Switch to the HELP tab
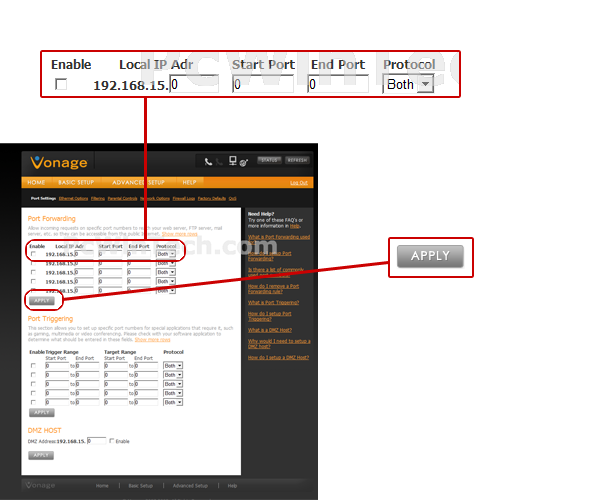The image size is (600, 500). pyautogui.click(x=188, y=183)
